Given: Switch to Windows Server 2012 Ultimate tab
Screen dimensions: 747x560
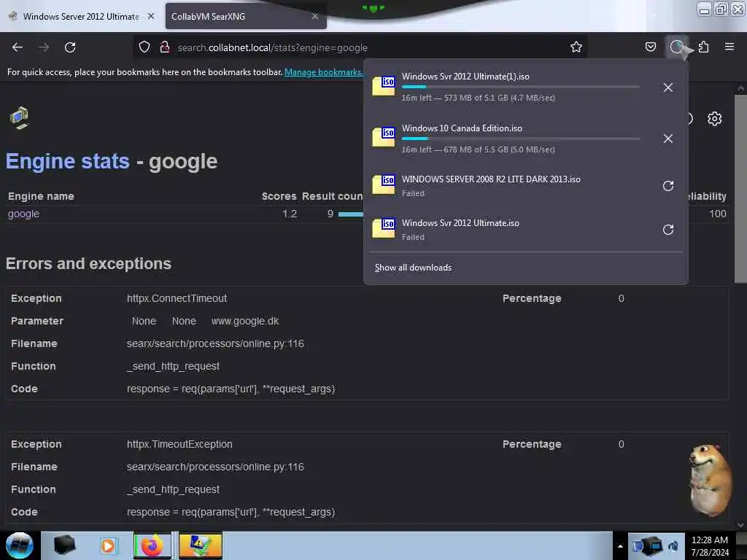Looking at the screenshot, I should [x=81, y=17].
